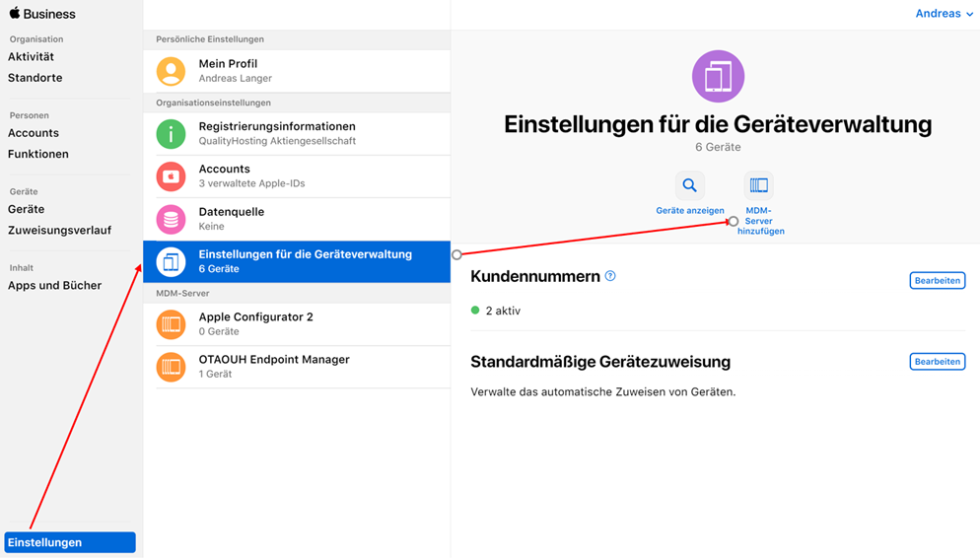
Task: Open the Andreas user dropdown
Action: [x=944, y=13]
